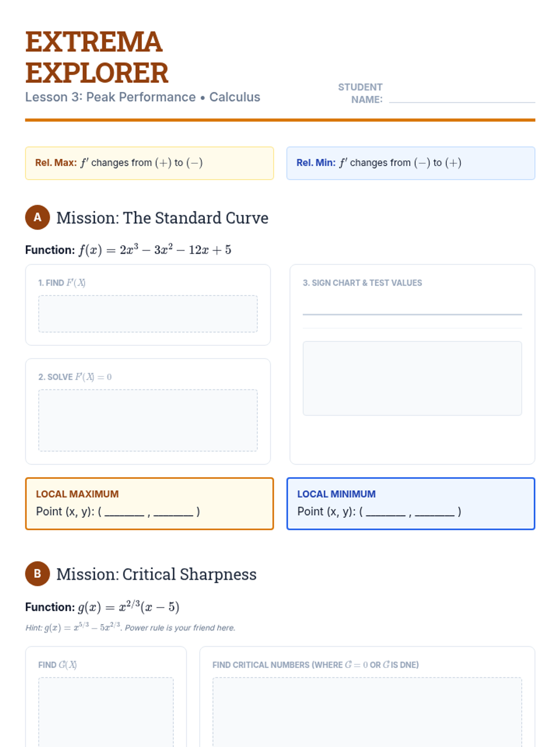Select the Find f'(x) answer box
560x747 pixels.
point(148,314)
